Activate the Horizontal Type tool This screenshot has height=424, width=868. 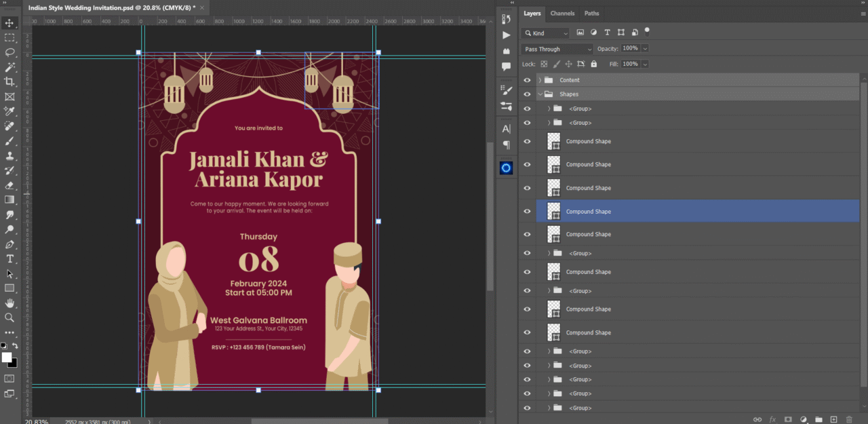(9, 259)
